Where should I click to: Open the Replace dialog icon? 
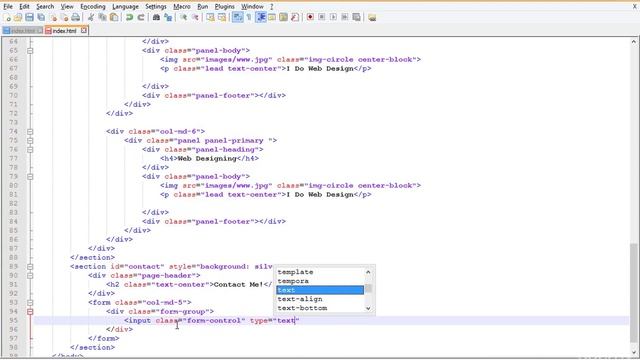(x=168, y=17)
